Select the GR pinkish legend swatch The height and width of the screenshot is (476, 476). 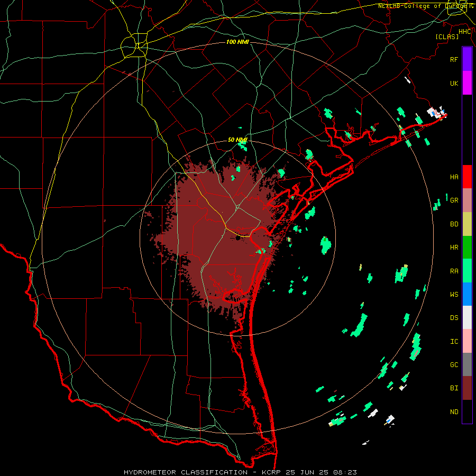tap(467, 200)
